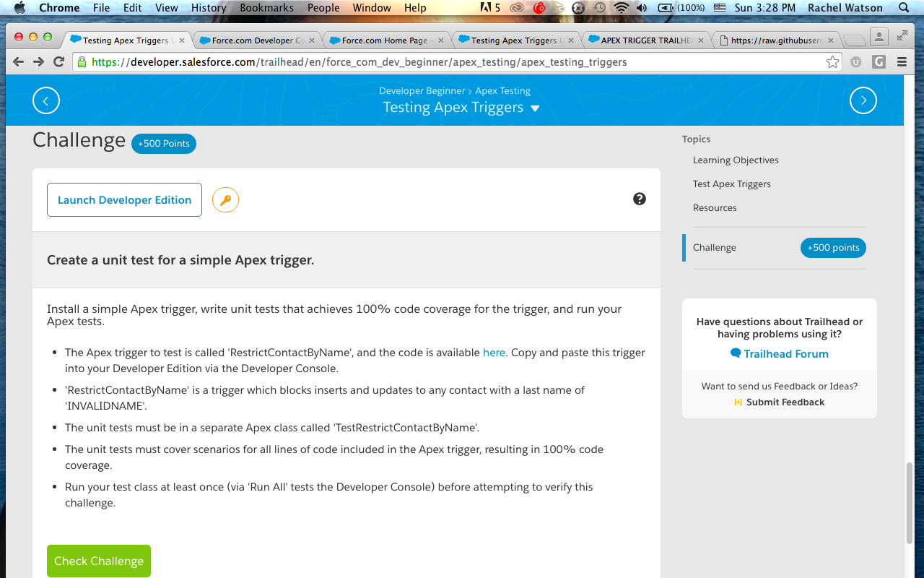Click the green Check Challenge button
The height and width of the screenshot is (578, 924).
(99, 561)
